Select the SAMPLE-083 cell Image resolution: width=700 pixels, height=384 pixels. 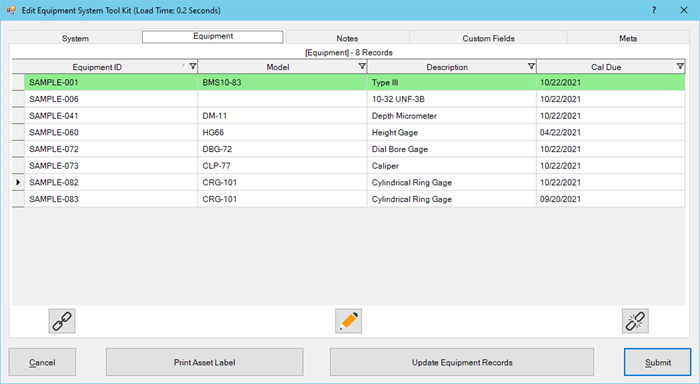click(x=111, y=199)
